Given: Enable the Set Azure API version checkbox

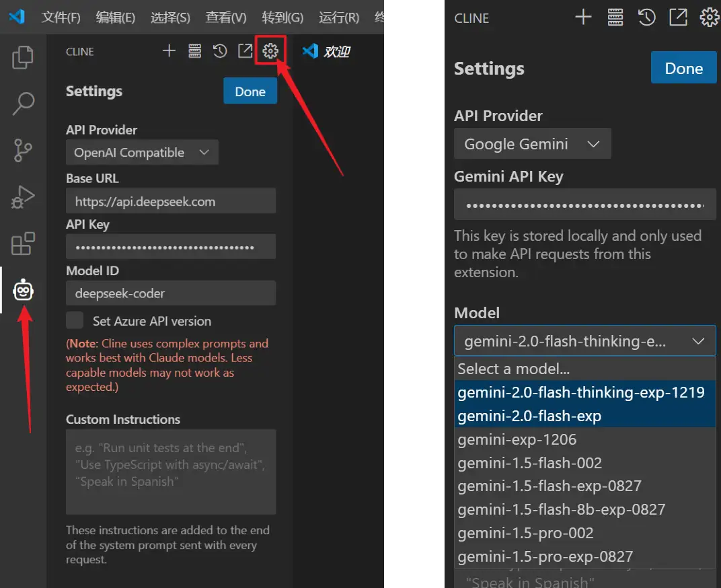Looking at the screenshot, I should pos(75,320).
